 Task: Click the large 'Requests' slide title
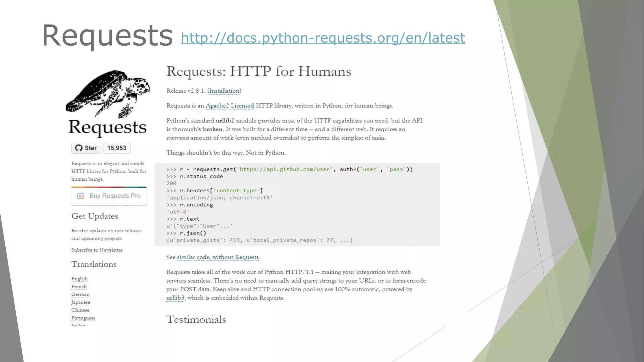pyautogui.click(x=107, y=36)
